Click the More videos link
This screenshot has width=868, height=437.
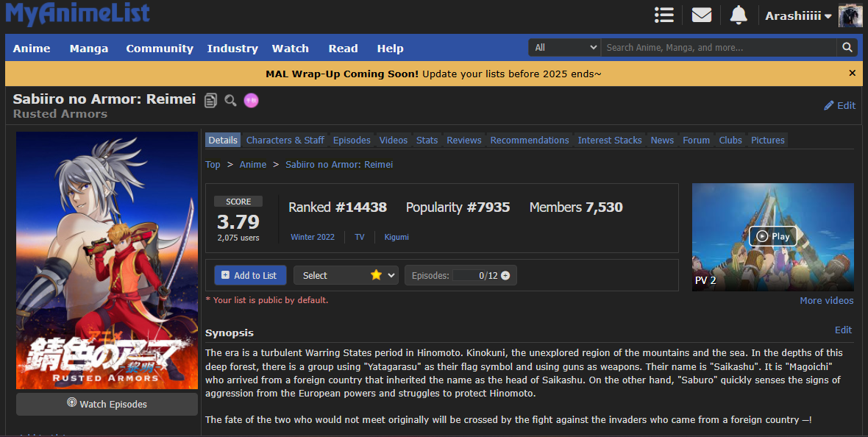[827, 301]
